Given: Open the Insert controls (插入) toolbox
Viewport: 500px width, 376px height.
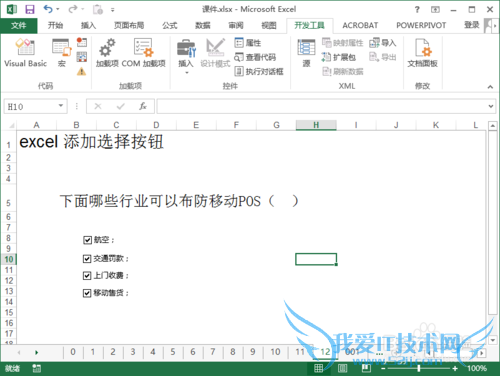Looking at the screenshot, I should point(186,56).
